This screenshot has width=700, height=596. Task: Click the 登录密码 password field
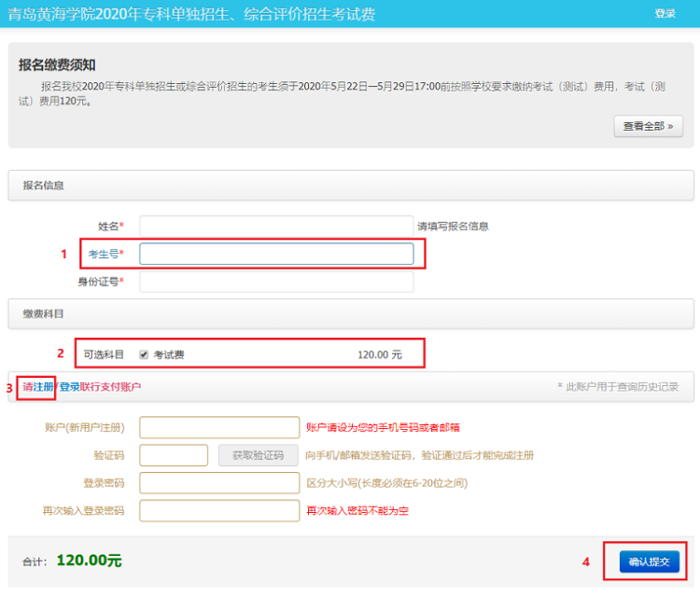[x=220, y=483]
